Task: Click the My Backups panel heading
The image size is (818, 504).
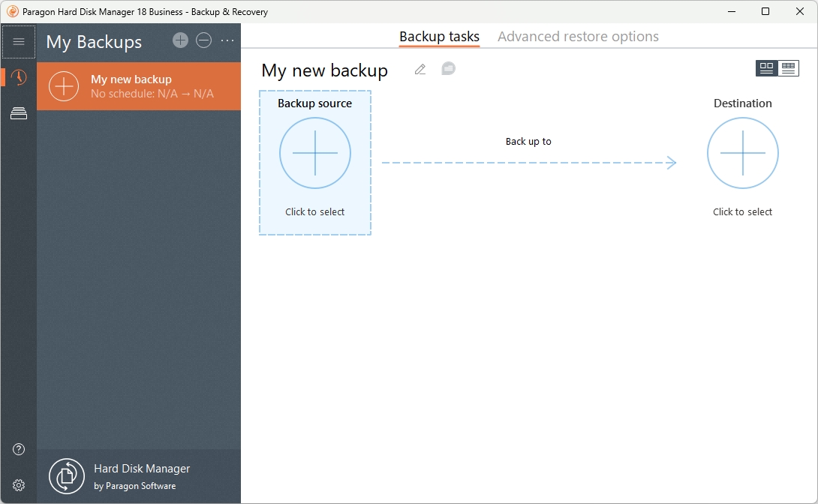Action: (x=94, y=42)
